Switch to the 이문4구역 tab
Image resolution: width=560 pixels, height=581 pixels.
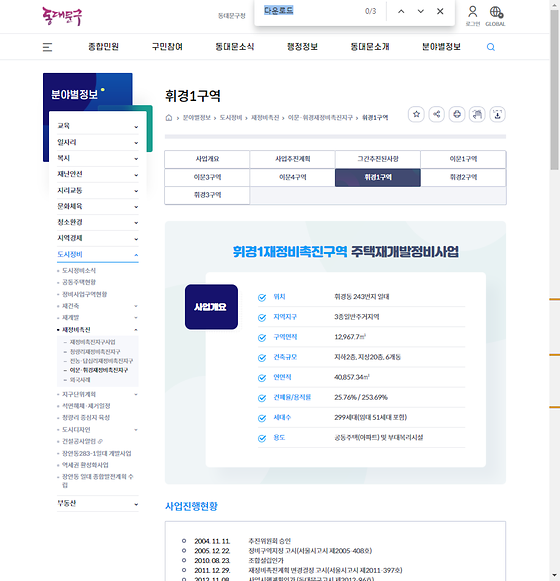(292, 177)
